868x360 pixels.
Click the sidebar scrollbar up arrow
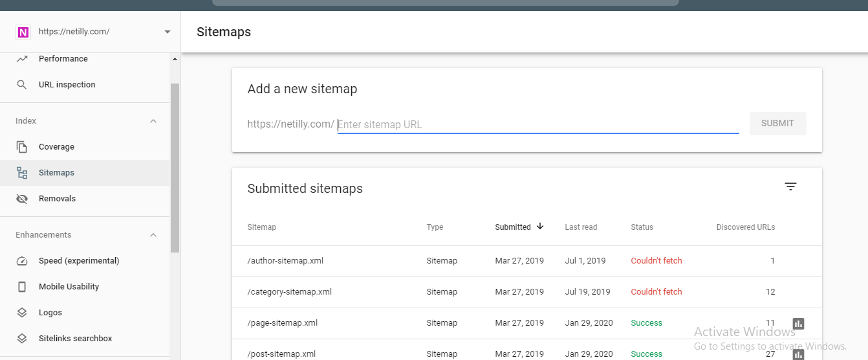tap(175, 59)
